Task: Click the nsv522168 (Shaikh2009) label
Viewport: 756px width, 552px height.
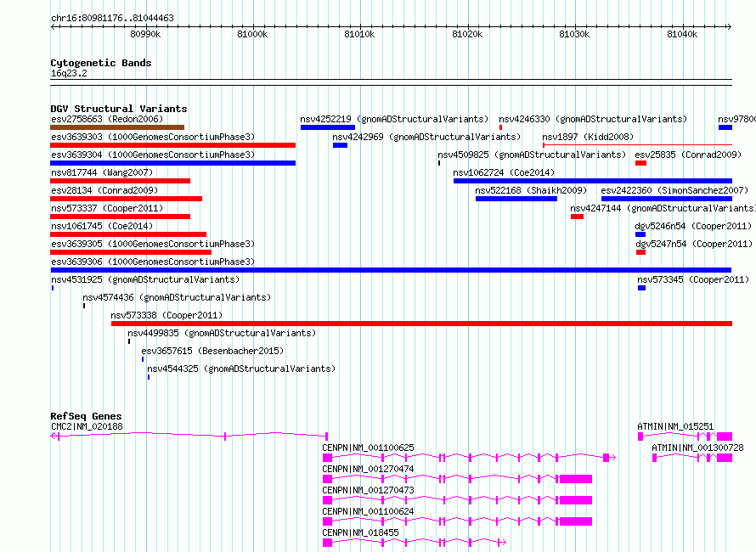Action: (531, 190)
